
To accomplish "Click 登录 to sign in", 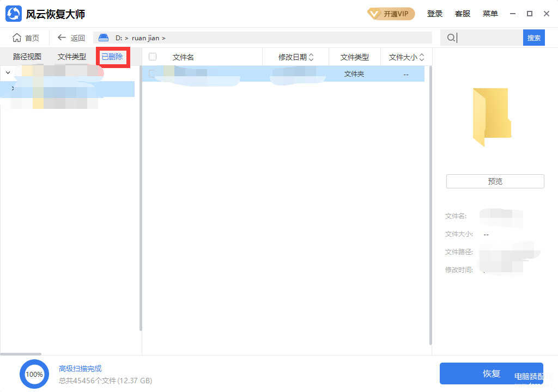I will (434, 14).
